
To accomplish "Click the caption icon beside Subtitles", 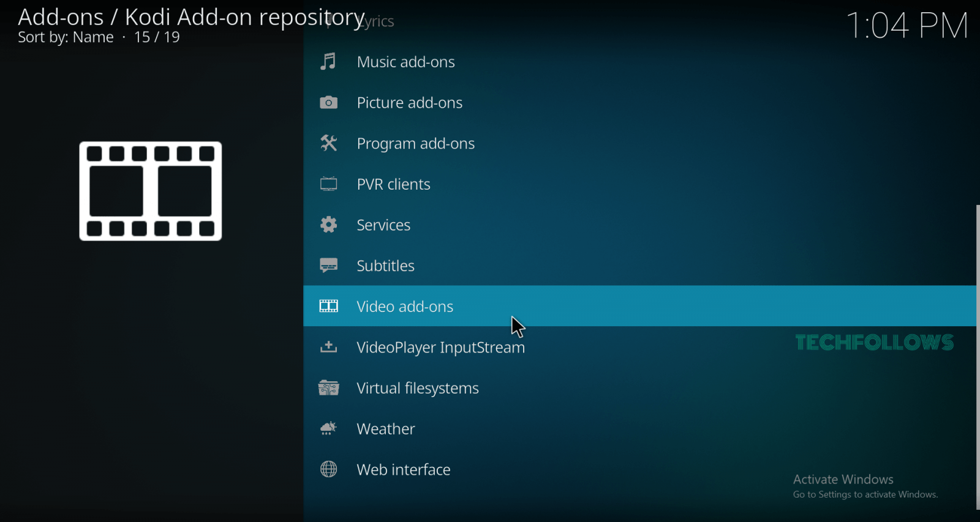I will point(329,266).
